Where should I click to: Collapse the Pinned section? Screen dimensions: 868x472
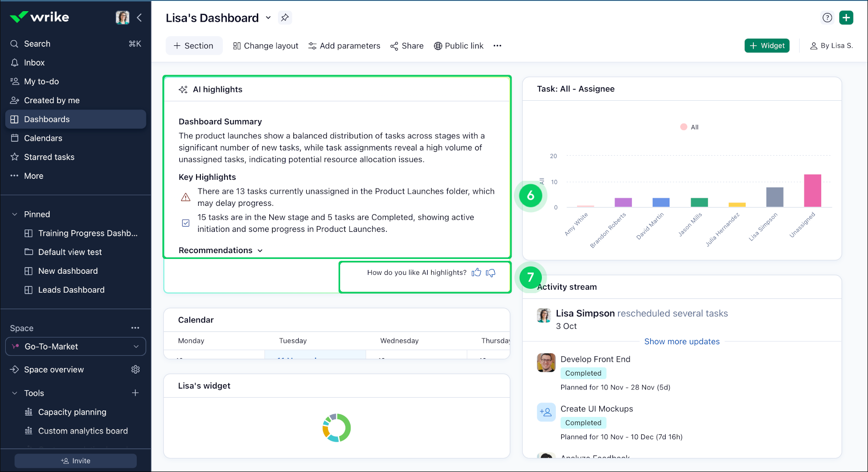pyautogui.click(x=14, y=214)
